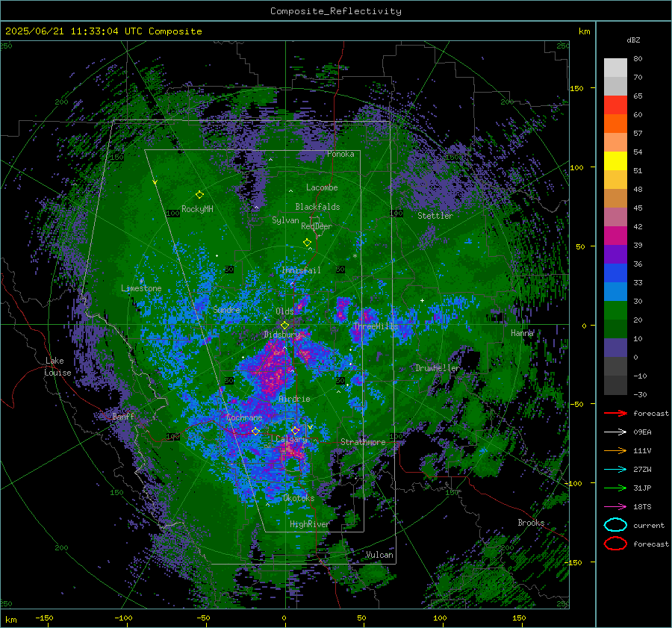672x628 pixels.
Task: Click the HighRiver label
Action: tap(310, 524)
